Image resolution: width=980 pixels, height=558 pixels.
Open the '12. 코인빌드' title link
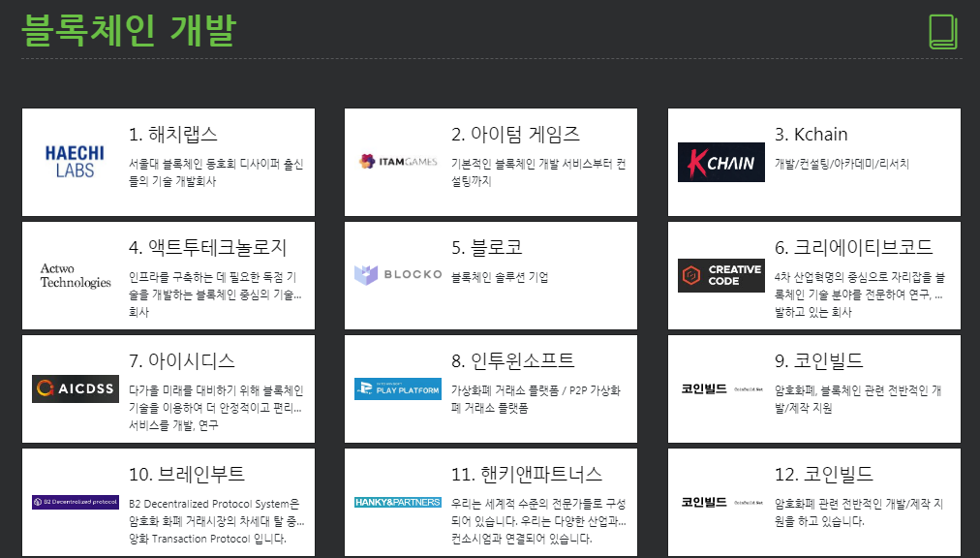point(824,474)
